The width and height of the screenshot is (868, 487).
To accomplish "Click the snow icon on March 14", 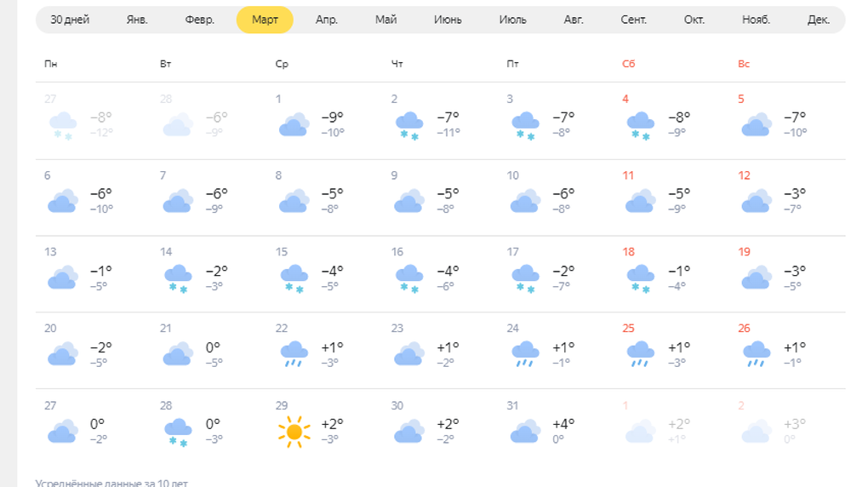I will [x=179, y=278].
